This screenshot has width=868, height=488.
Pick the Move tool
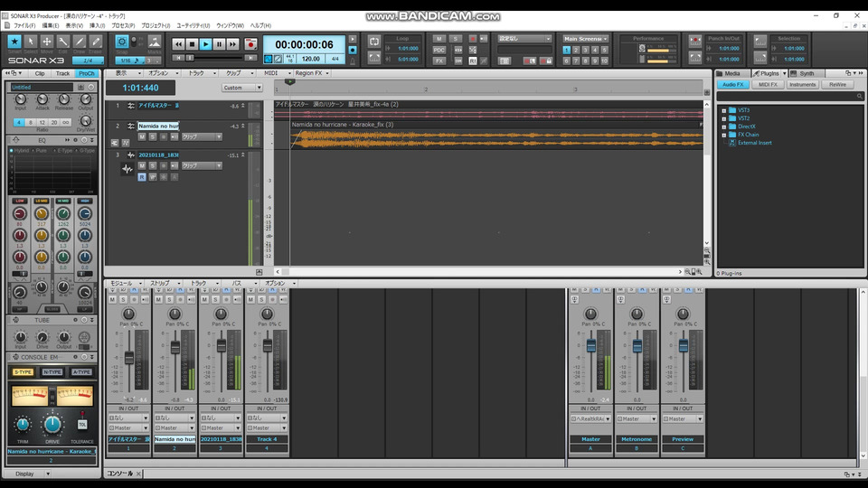click(47, 42)
